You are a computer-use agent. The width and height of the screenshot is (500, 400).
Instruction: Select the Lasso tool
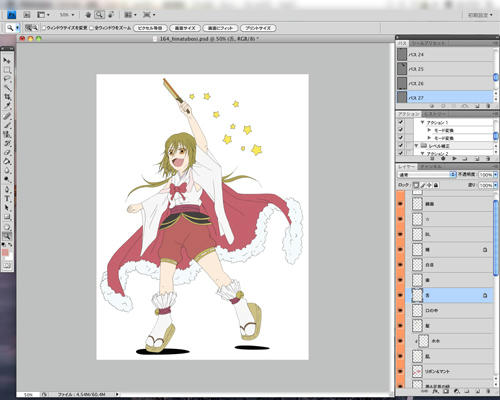tap(7, 79)
